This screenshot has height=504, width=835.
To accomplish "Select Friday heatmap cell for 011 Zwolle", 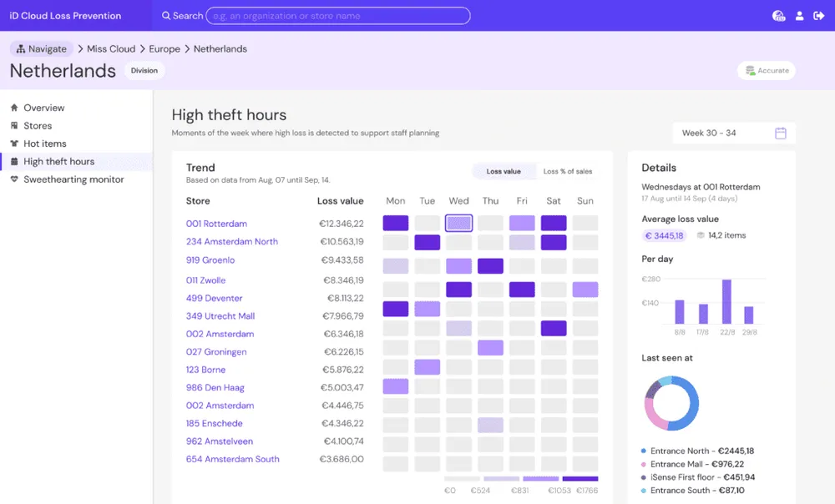I will coord(522,290).
